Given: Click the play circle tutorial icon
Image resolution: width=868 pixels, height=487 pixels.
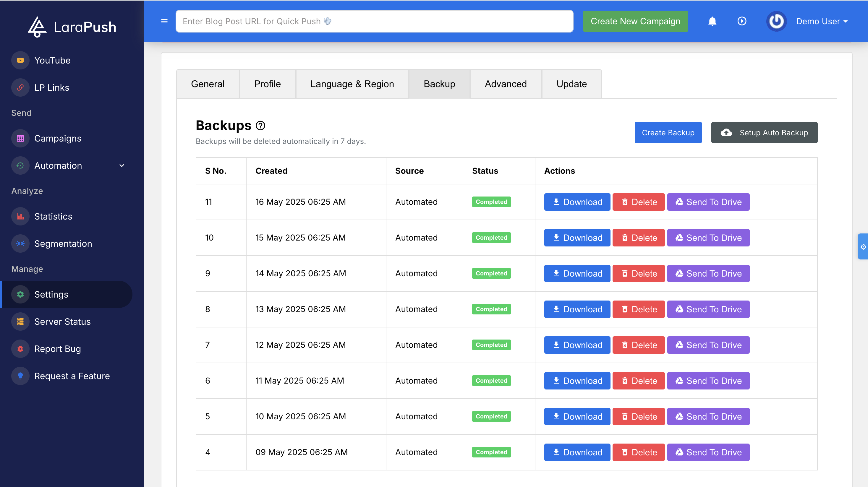Looking at the screenshot, I should pos(742,21).
